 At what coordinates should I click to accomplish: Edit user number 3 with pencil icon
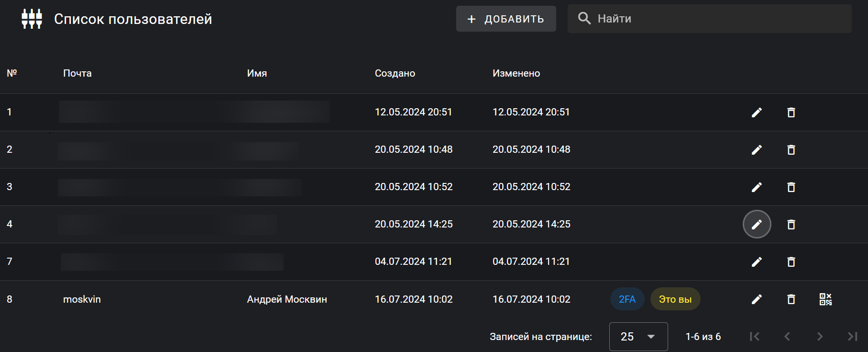757,187
